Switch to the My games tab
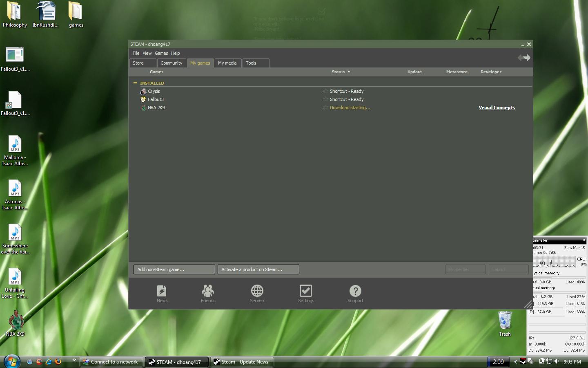Viewport: 588px width, 368px height. point(200,63)
